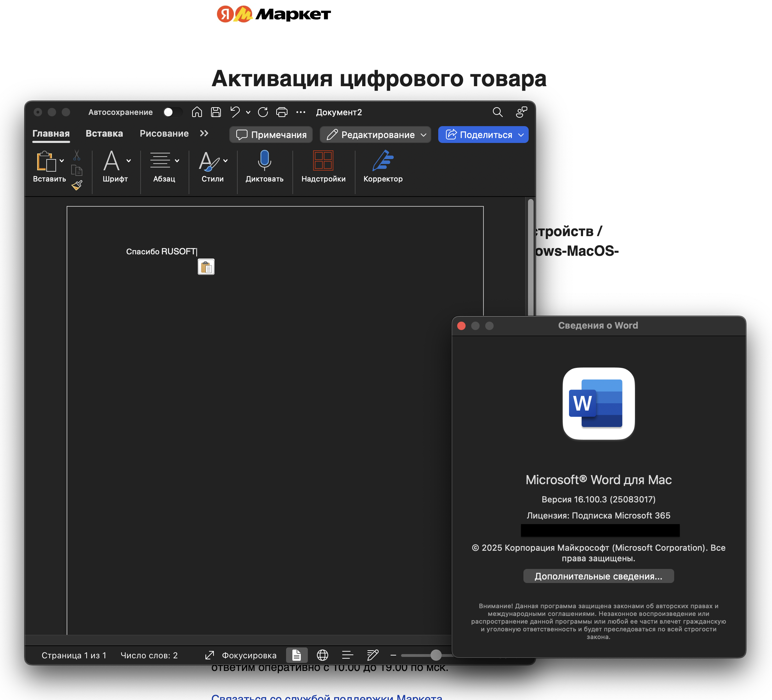The width and height of the screenshot is (772, 700).
Task: Toggle the Автосохранение switch
Action: point(172,112)
